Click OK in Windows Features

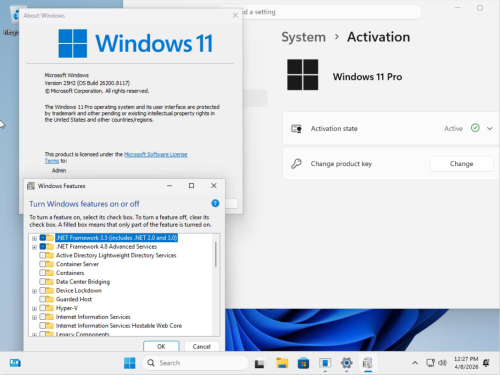click(161, 346)
